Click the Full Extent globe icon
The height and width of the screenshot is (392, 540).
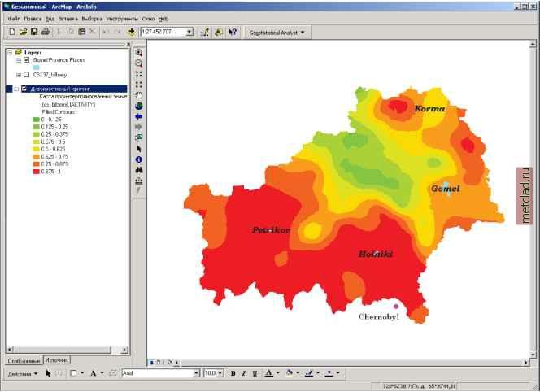[138, 106]
